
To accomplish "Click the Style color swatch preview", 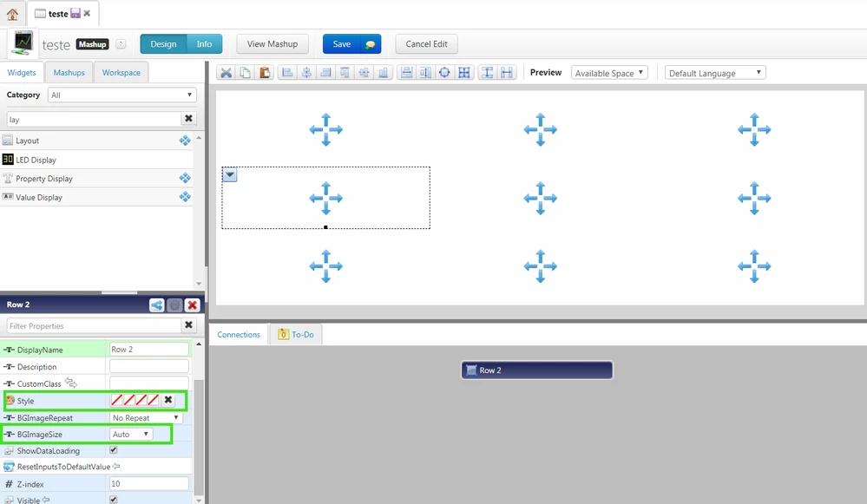I will tap(135, 400).
